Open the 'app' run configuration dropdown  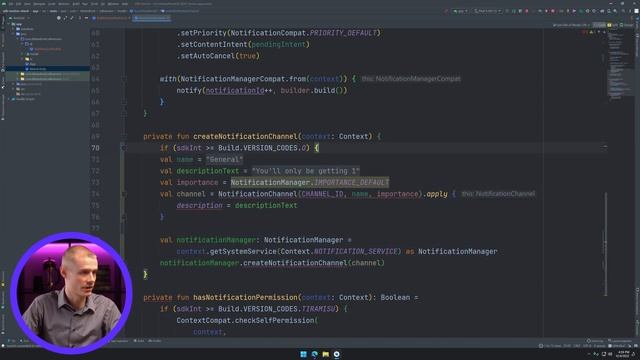[460, 11]
